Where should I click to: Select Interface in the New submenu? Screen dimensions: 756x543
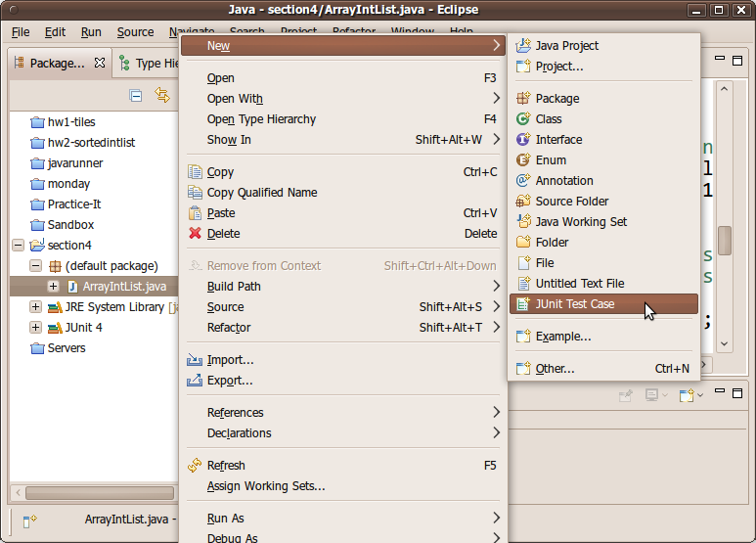coord(557,140)
